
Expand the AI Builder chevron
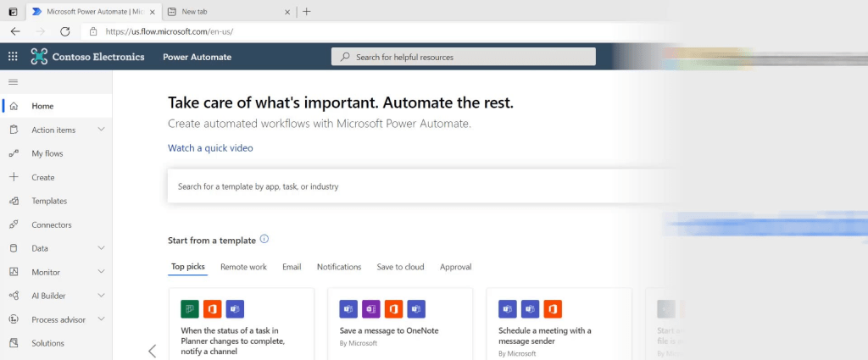pos(102,296)
